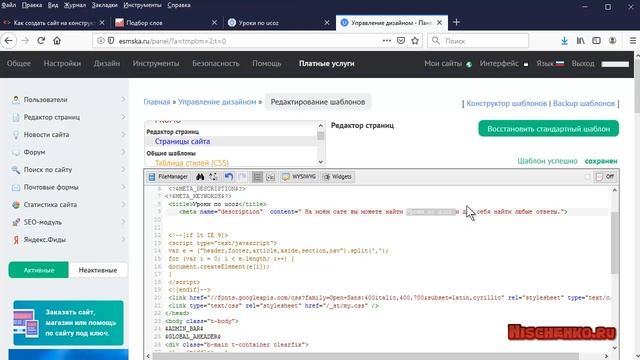Switch to 'Уроки по ucoz' tab
Screen dimensions: 640x360
279,23
